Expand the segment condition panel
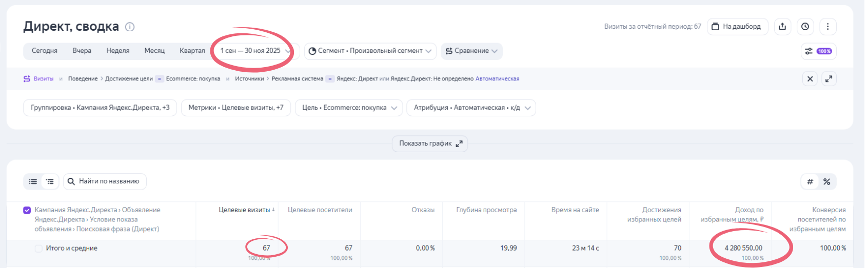 coord(829,79)
